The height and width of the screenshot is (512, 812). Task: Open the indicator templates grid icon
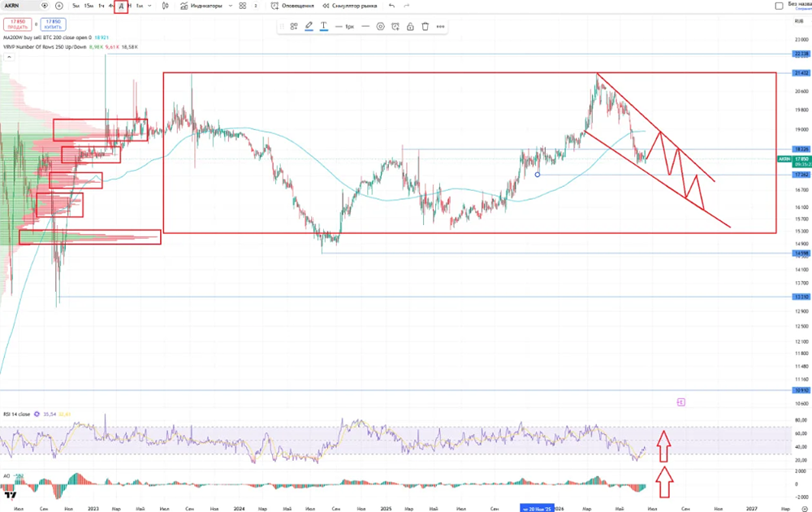click(x=242, y=6)
